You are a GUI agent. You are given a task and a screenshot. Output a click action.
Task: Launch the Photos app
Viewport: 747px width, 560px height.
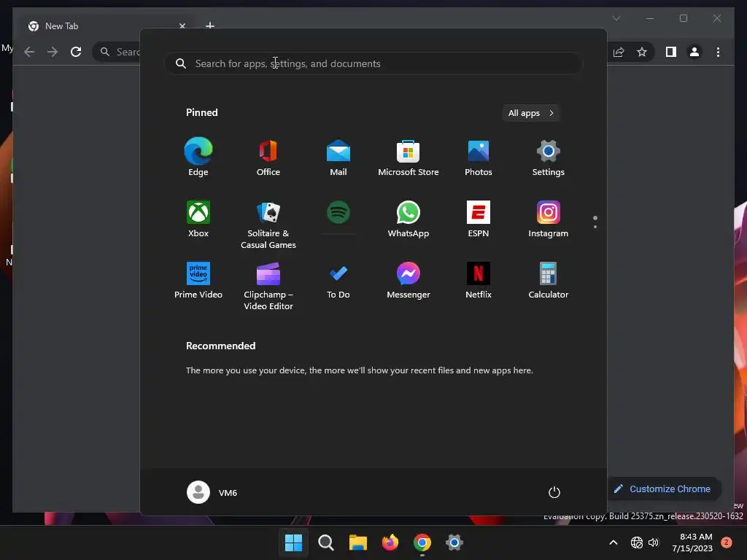[x=479, y=157]
